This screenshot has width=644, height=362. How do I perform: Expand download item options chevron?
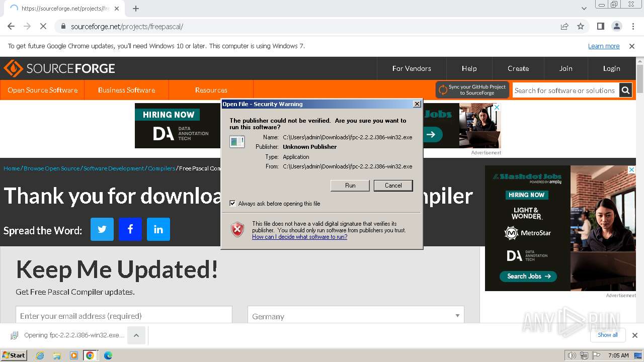point(136,335)
